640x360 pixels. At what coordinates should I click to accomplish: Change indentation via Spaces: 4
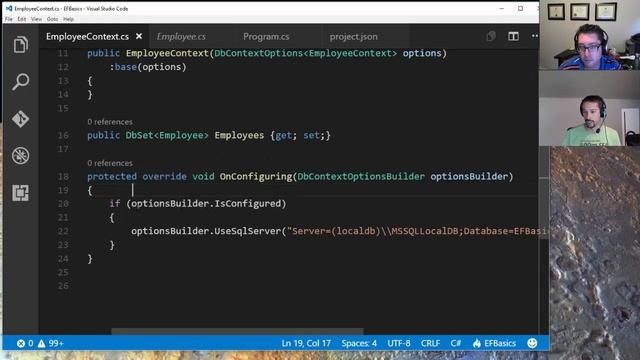(359, 343)
